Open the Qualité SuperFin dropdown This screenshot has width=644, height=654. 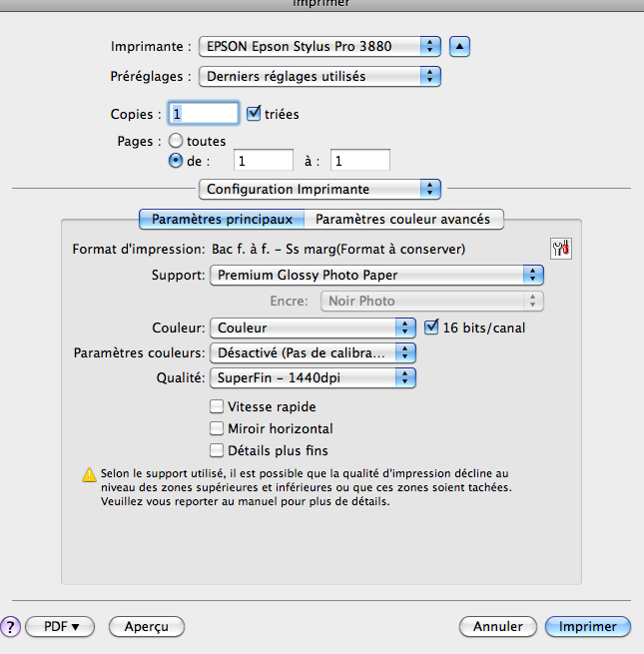312,377
